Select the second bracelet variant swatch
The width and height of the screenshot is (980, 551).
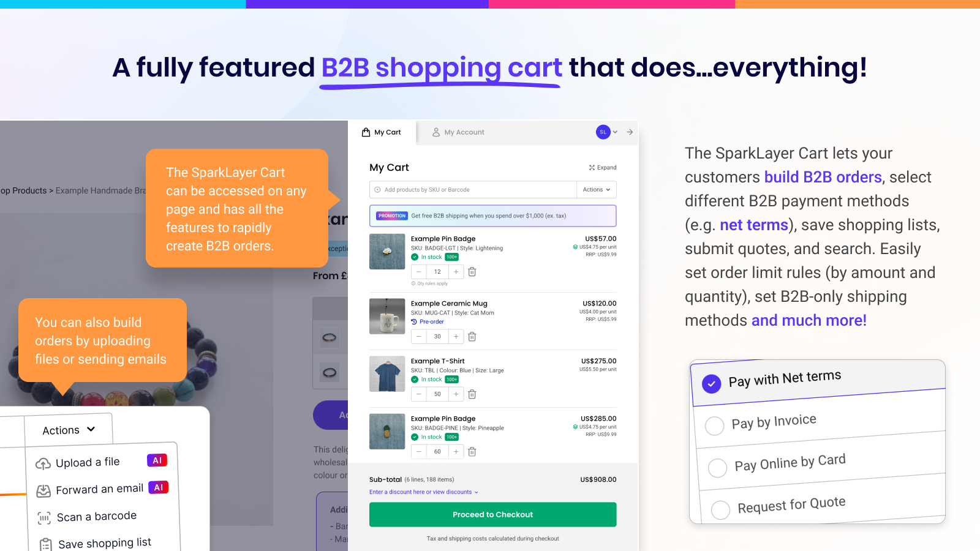330,372
